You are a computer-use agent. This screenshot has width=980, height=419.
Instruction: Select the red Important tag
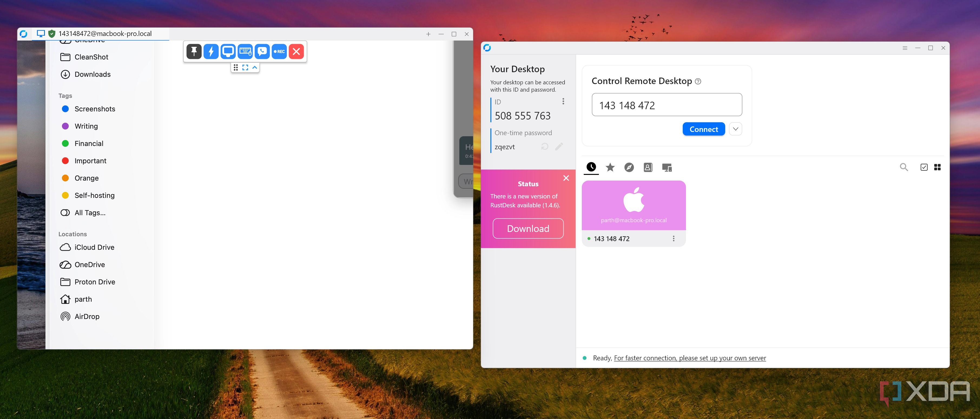[84, 161]
